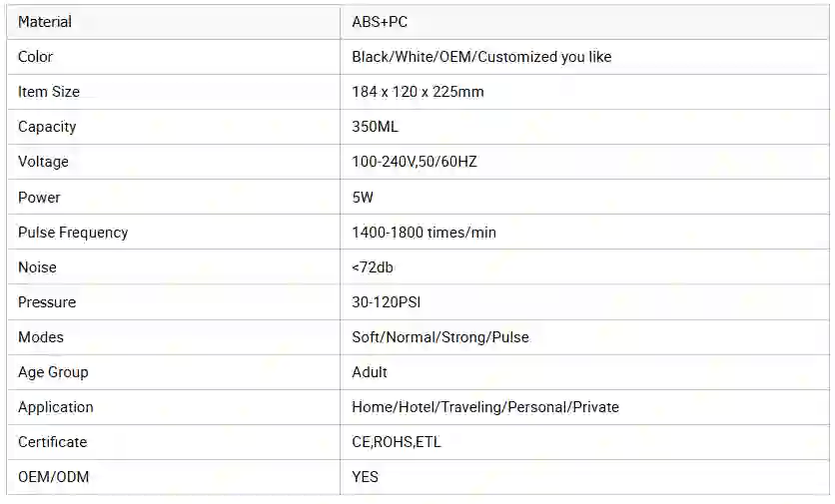This screenshot has width=835, height=504.
Task: Click the Color row label
Action: coord(35,57)
